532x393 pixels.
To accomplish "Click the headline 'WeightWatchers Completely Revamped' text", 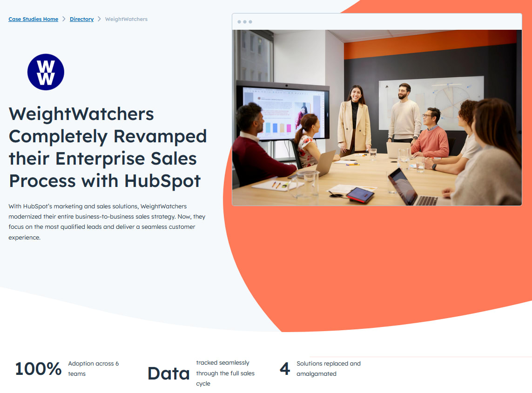I will pos(108,147).
